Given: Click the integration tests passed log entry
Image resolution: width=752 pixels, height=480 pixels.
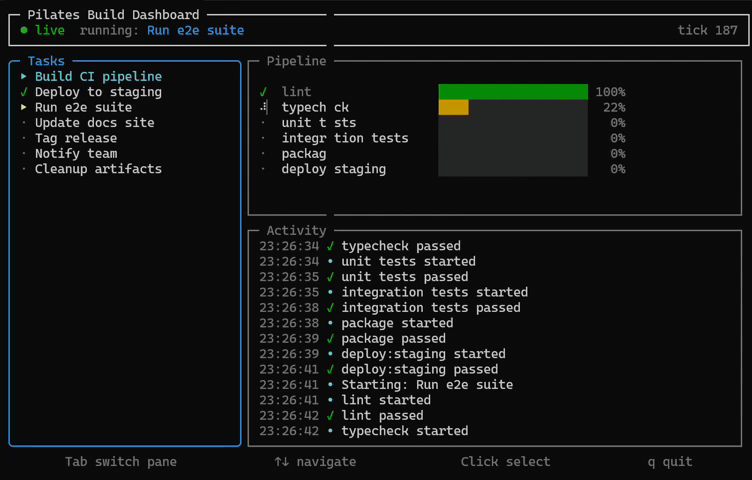Looking at the screenshot, I should 389,307.
